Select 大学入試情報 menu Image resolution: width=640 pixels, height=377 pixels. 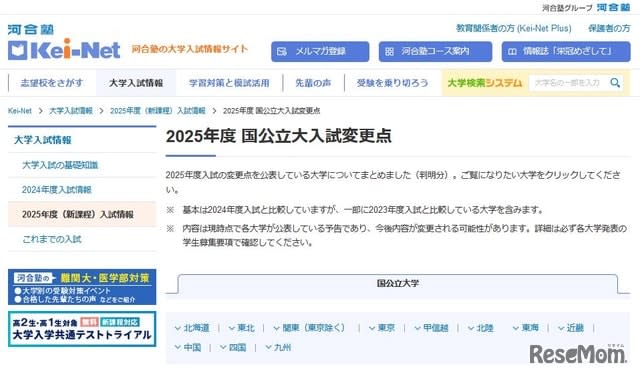coord(136,83)
